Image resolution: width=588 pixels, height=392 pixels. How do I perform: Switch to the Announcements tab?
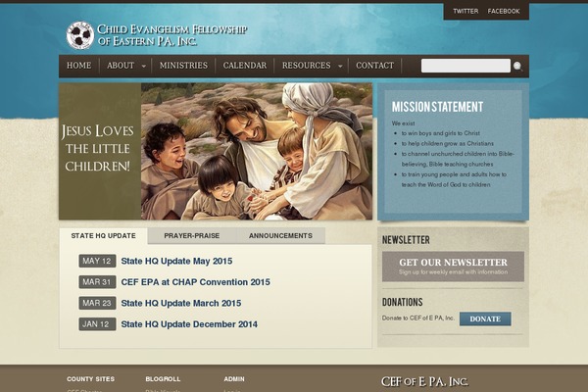280,236
